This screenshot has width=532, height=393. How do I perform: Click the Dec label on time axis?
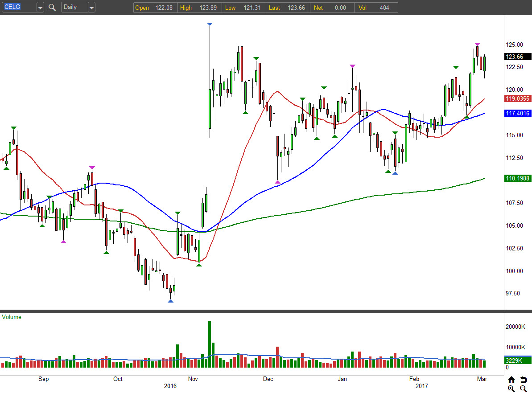(268, 379)
